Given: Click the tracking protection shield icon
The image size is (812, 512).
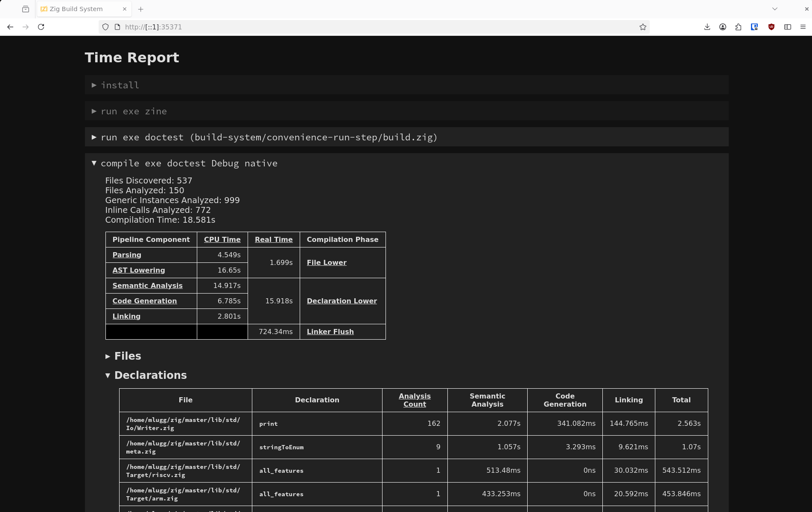Looking at the screenshot, I should (x=105, y=26).
